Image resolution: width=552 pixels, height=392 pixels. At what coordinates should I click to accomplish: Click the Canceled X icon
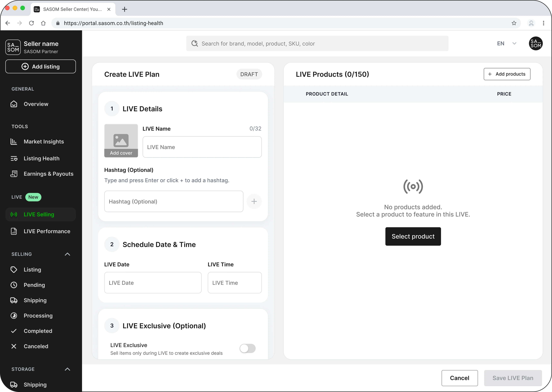coord(14,346)
